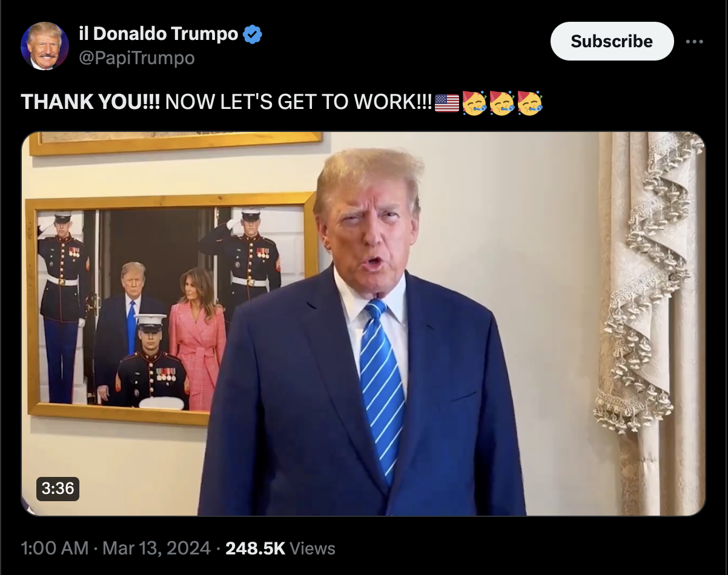Click the blue verified checkmark badge
728x575 pixels.
click(253, 34)
